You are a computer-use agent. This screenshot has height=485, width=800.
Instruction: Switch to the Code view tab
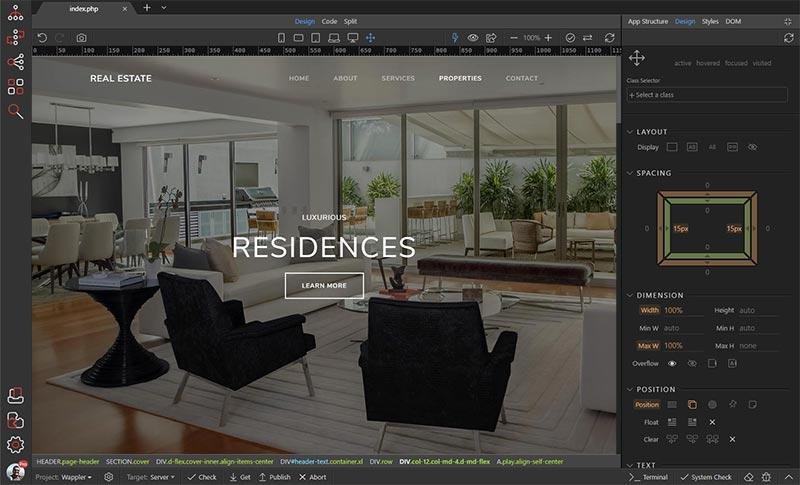[329, 21]
